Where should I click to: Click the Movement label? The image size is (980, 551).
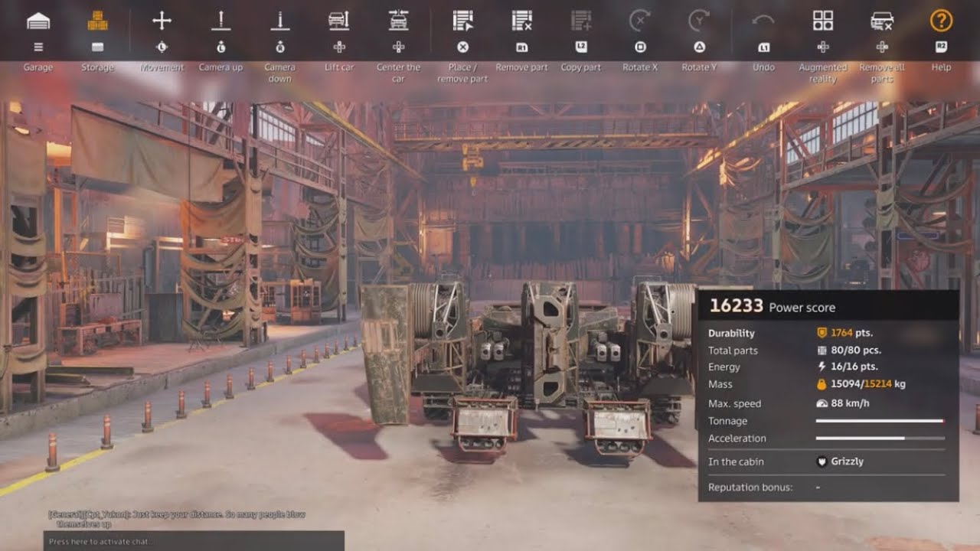[x=162, y=67]
